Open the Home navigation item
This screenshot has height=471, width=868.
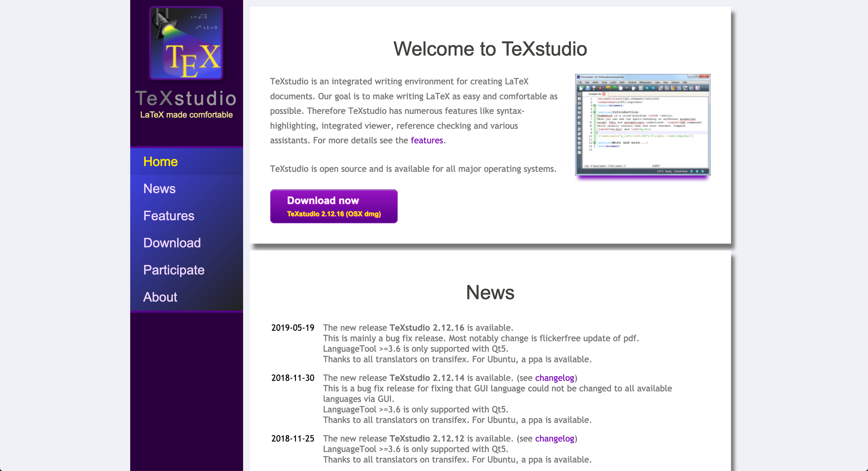click(160, 162)
